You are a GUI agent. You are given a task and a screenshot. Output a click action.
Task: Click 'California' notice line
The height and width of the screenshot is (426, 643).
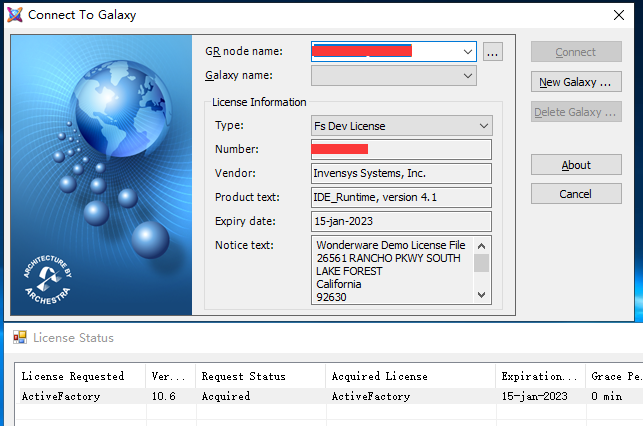click(339, 284)
